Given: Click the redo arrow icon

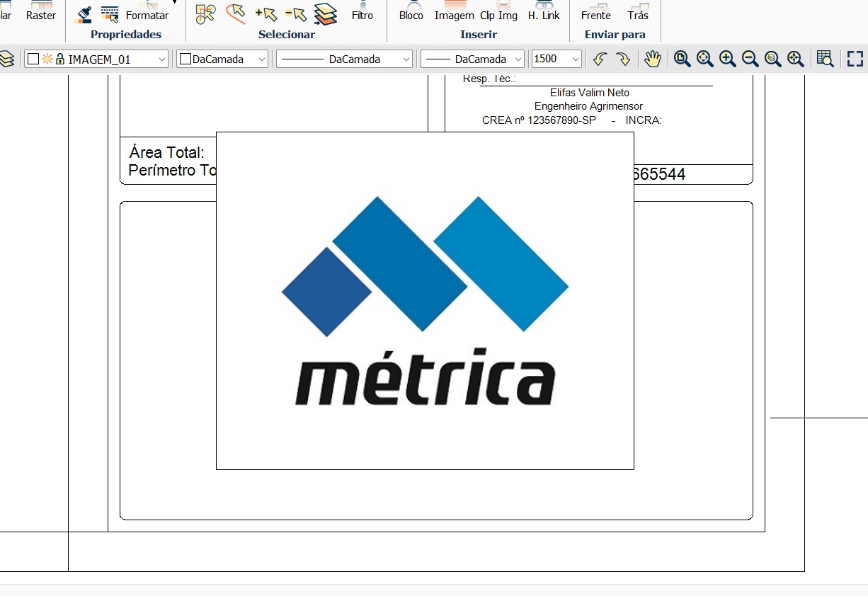Looking at the screenshot, I should pyautogui.click(x=623, y=59).
